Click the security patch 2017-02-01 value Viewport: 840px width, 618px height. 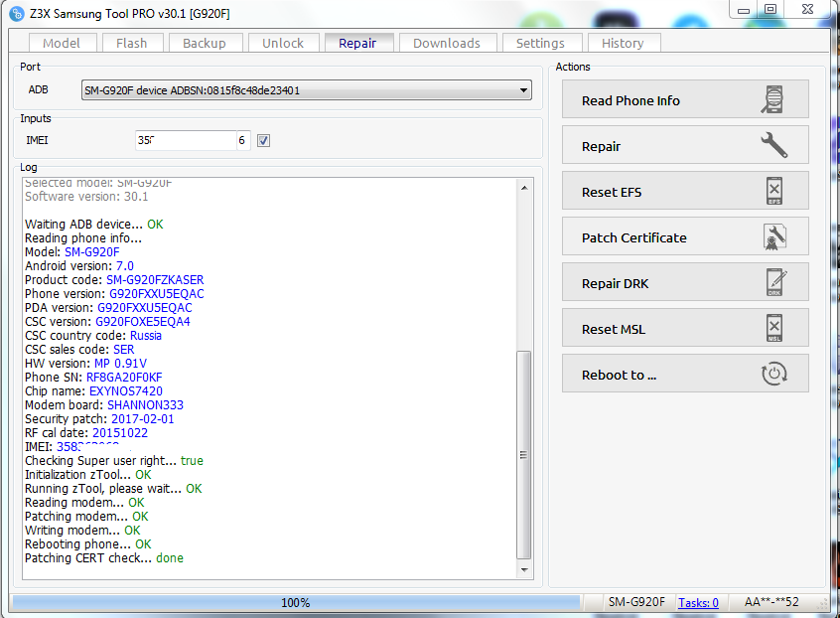[143, 419]
